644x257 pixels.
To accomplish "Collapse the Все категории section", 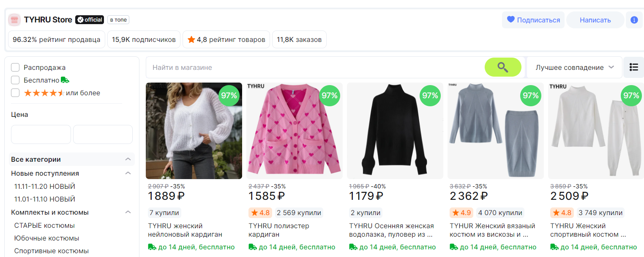I will [x=128, y=159].
